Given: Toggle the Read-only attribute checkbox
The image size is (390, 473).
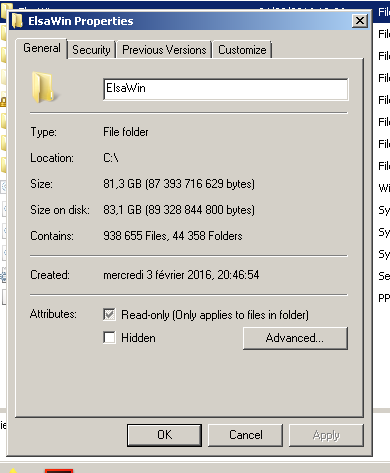Looking at the screenshot, I should point(109,314).
